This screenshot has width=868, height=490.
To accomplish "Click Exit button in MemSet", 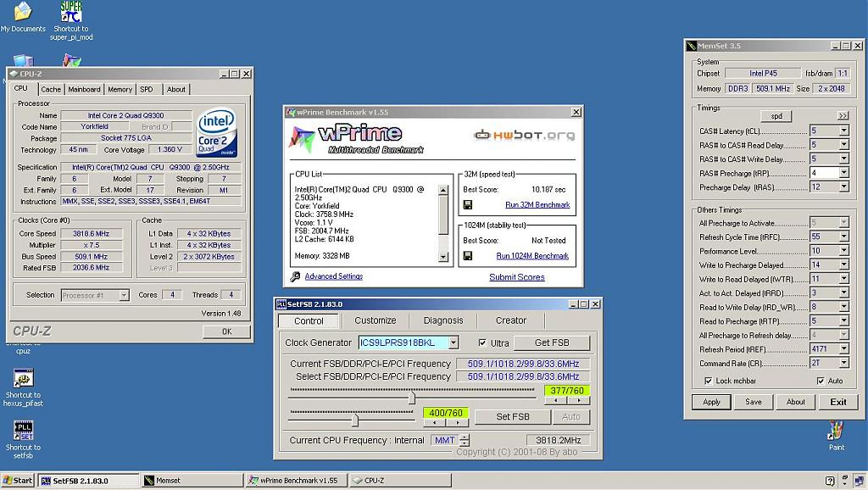I will (x=838, y=402).
